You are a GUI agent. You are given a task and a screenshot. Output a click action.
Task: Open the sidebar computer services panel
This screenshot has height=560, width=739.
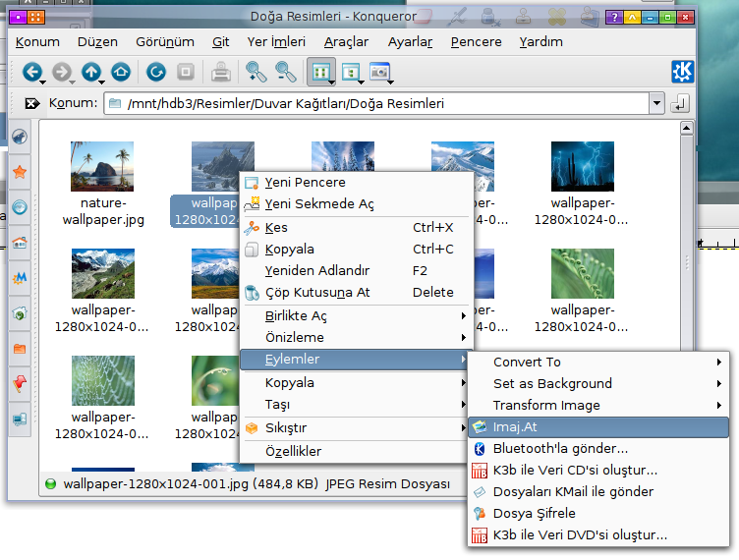tap(20, 420)
